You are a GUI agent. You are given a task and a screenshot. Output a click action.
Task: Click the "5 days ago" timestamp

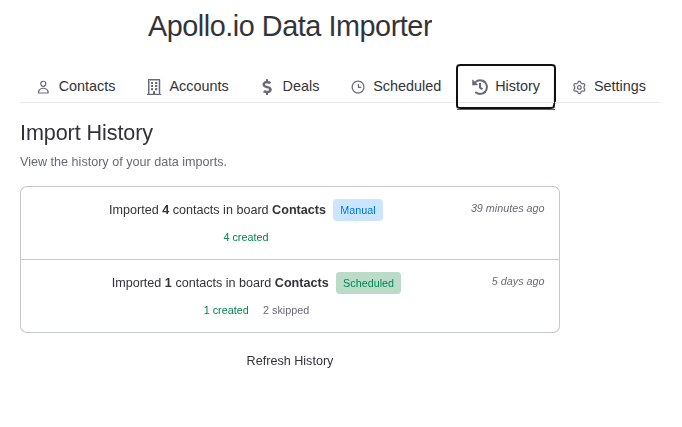point(518,281)
